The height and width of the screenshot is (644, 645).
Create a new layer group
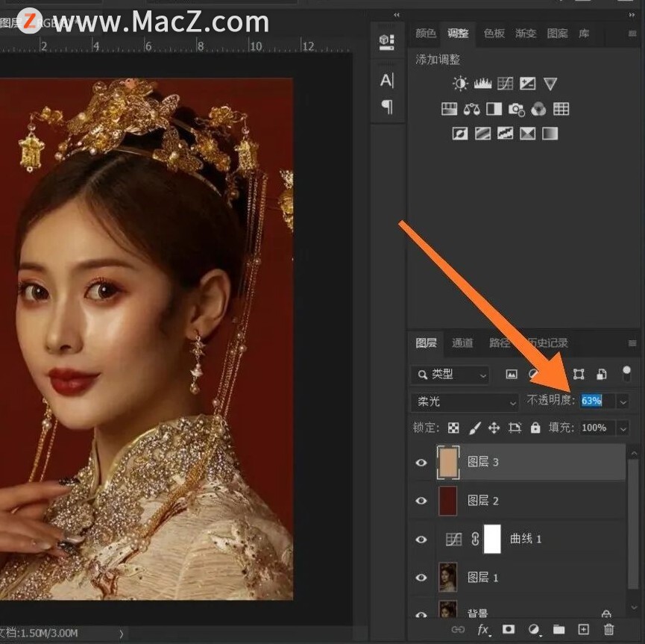click(x=559, y=629)
